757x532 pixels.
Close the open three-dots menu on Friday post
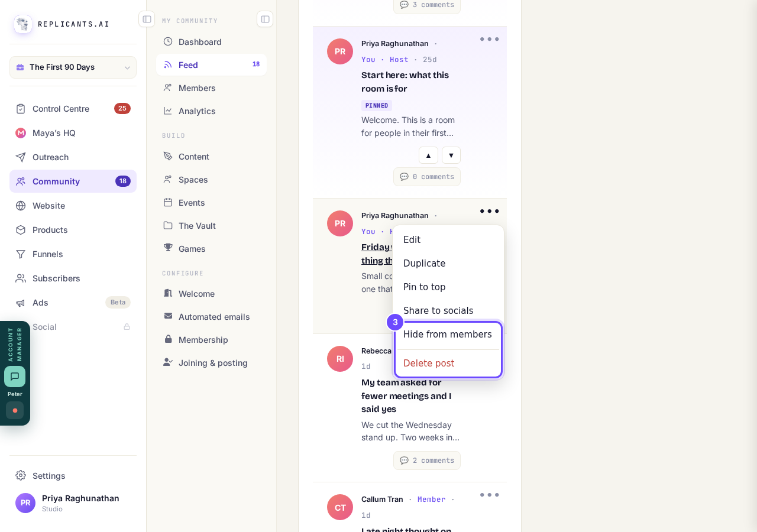point(490,211)
